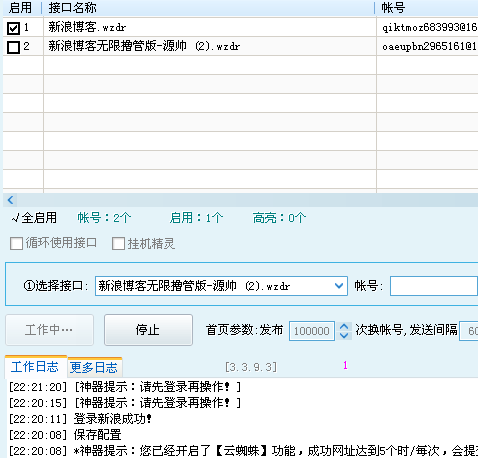Viewport: 478px width, 458px height.
Task: Click horizontal scrollbar left arrow
Action: 10,200
